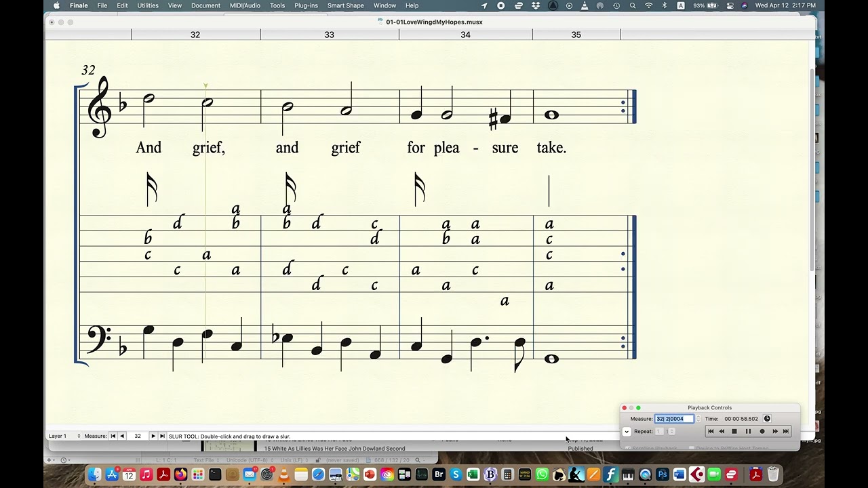
Task: Open the Apple menu
Action: pyautogui.click(x=56, y=5)
